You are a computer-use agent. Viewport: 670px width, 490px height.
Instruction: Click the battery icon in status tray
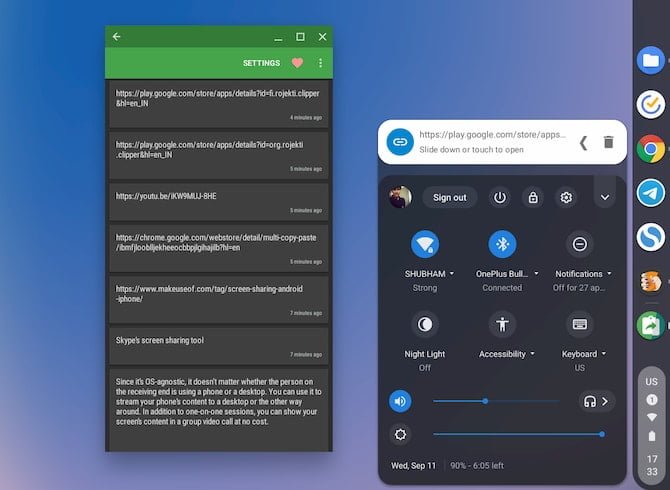tap(652, 436)
